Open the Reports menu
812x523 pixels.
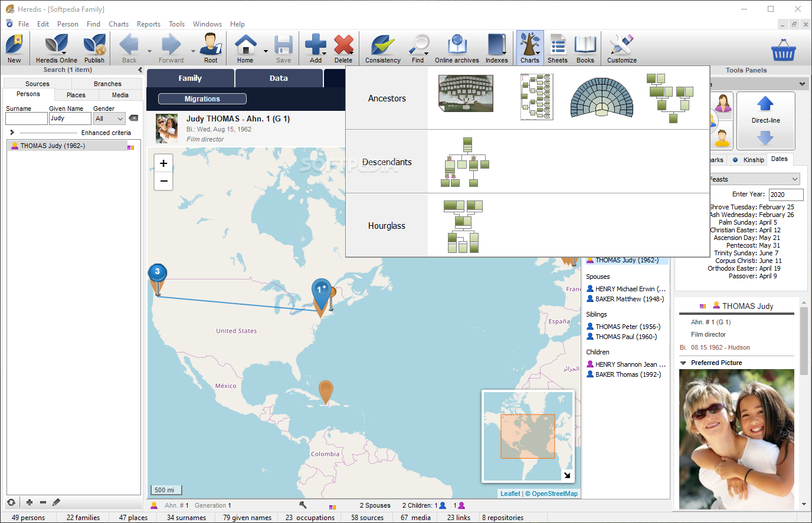[149, 24]
